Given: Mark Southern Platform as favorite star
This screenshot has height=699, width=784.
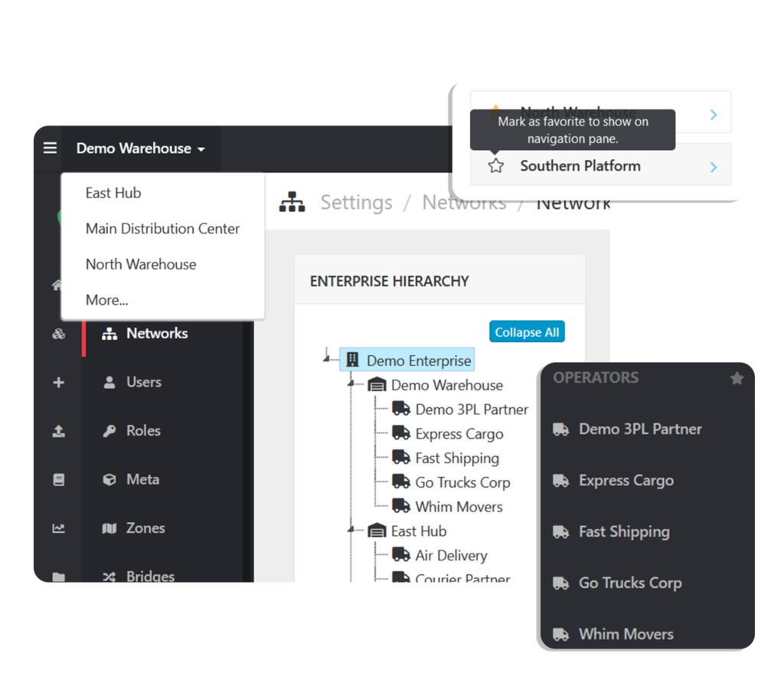Looking at the screenshot, I should (x=495, y=166).
